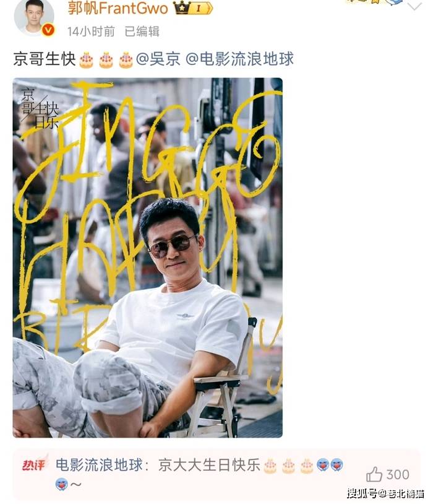Image resolution: width=433 pixels, height=504 pixels.
Task: Tap the first birthday cake emoji in post
Action: pyautogui.click(x=86, y=60)
